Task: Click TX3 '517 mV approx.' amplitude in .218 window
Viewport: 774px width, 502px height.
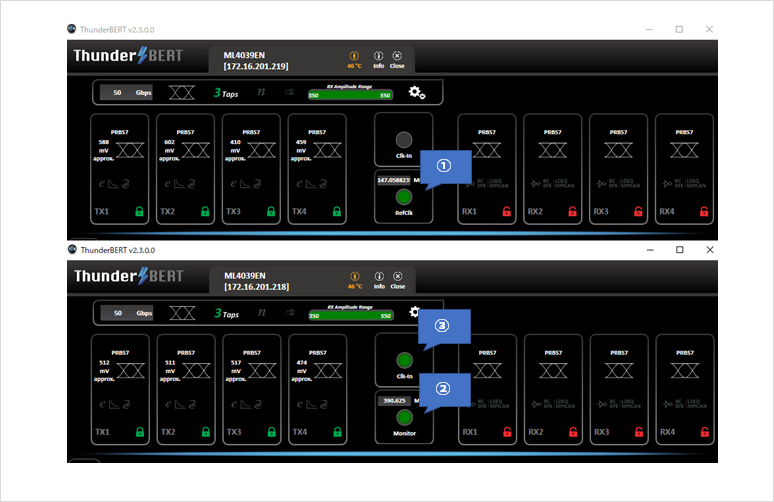Action: pos(236,371)
